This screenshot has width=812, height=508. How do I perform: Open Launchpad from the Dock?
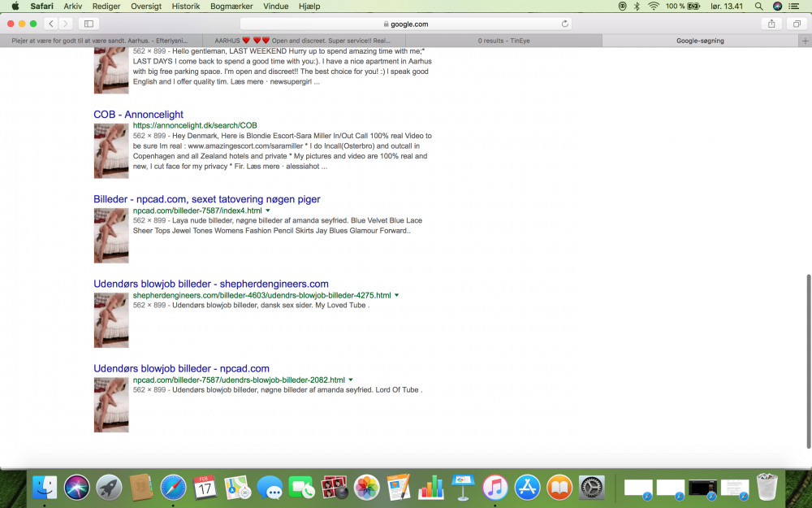click(109, 487)
